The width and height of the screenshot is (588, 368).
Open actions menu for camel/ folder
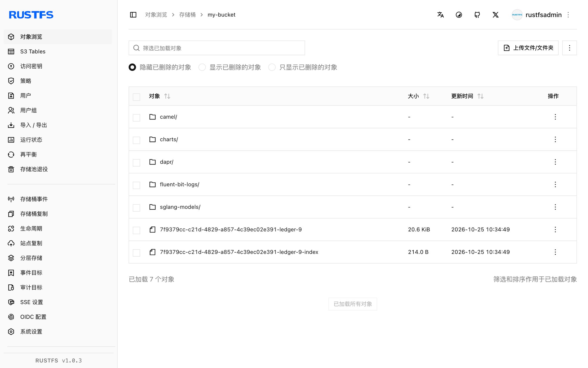(x=555, y=117)
